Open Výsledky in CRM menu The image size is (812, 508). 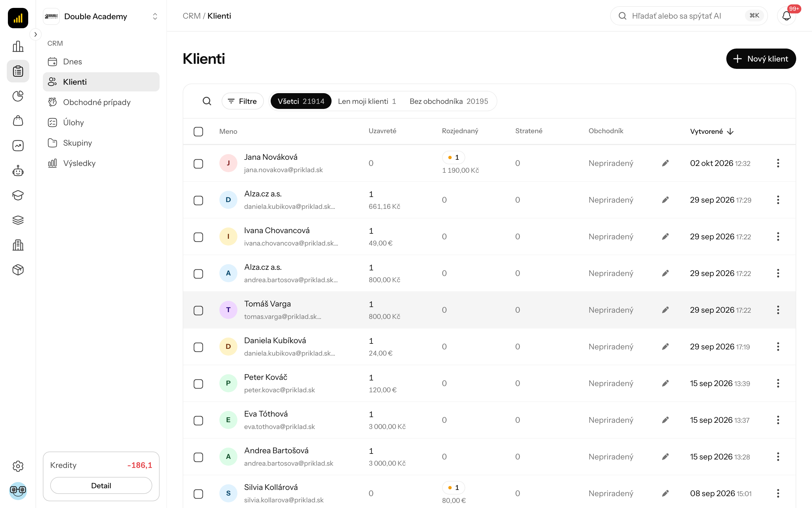pyautogui.click(x=101, y=163)
